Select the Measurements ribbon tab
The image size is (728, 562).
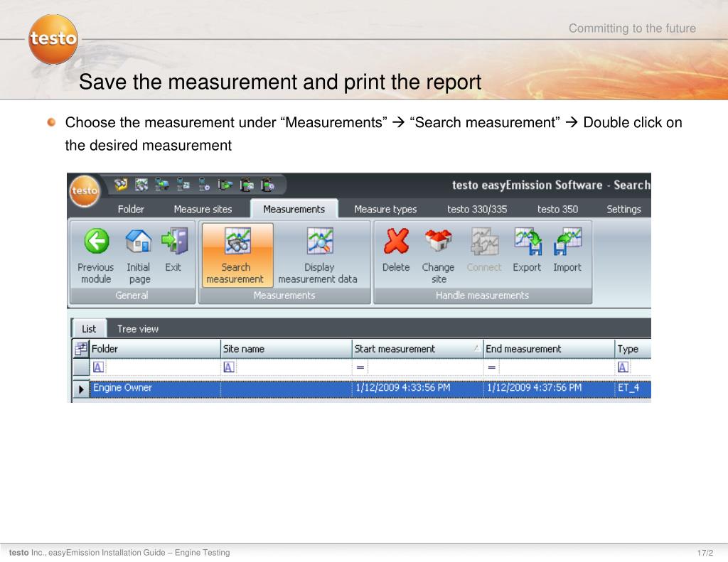point(294,210)
